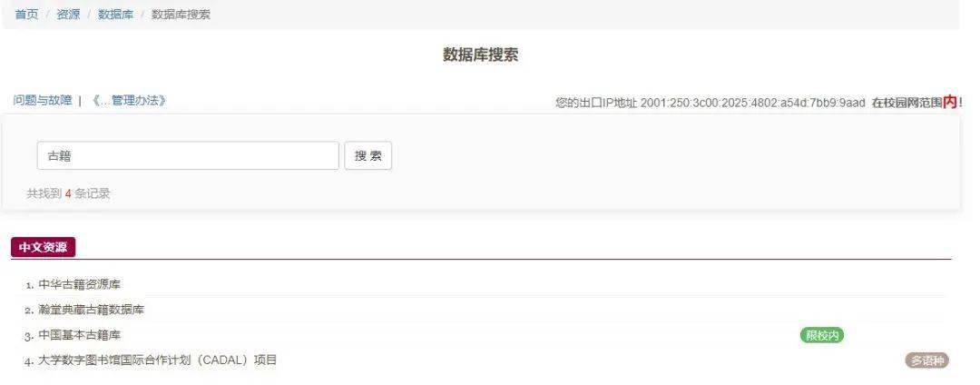The image size is (980, 385).
Task: Click the green 限校内 badge
Action: tap(822, 336)
